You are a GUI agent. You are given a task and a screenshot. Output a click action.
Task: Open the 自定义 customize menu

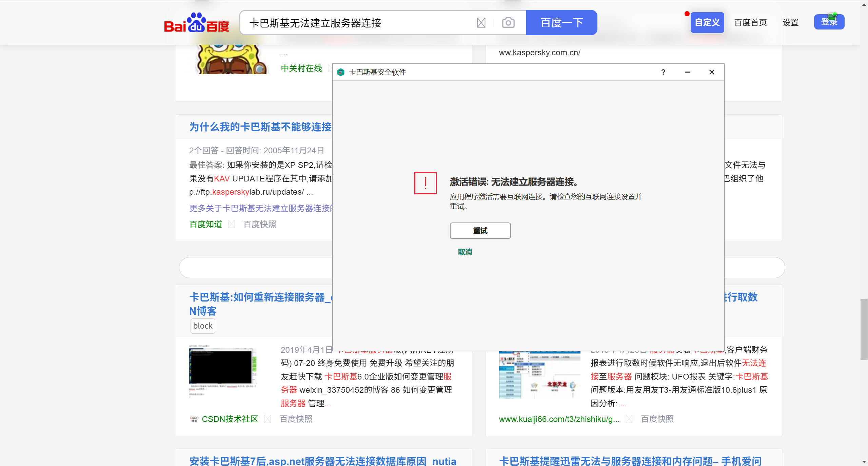[707, 23]
